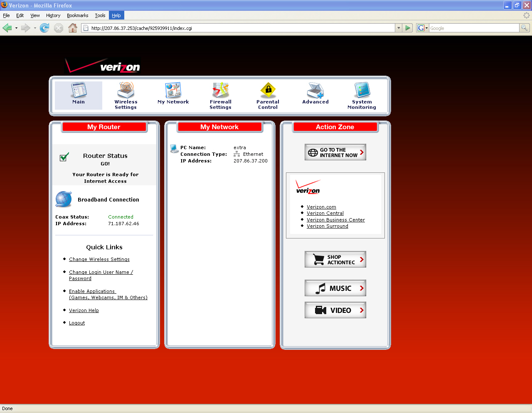
Task: Open the Verizon Surround link
Action: pos(328,226)
